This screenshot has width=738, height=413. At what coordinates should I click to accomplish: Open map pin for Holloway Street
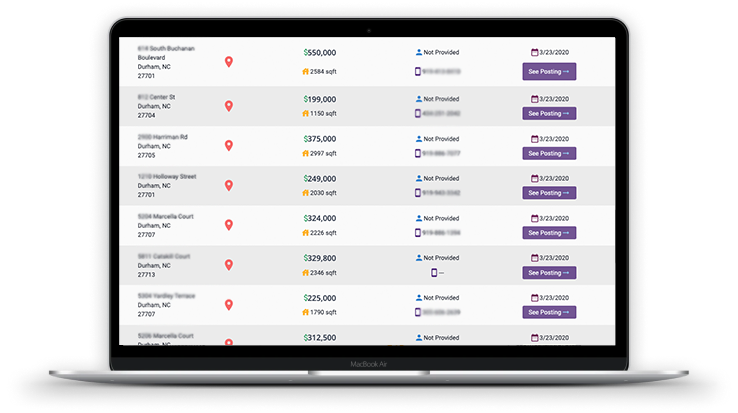click(x=229, y=186)
